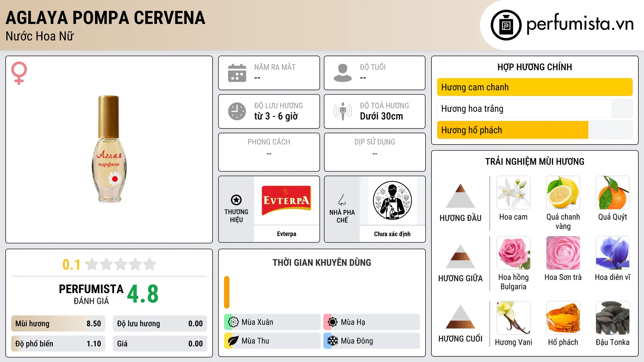Click the ĐỘ TUỔI label

coord(373,67)
